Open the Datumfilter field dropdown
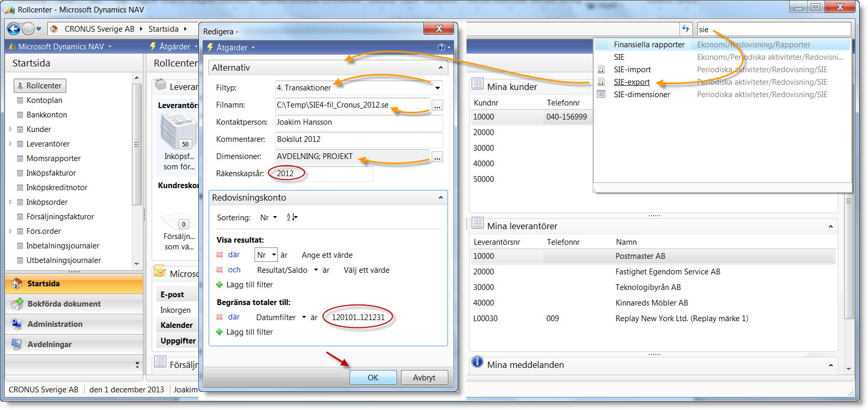The image size is (868, 410). click(304, 318)
